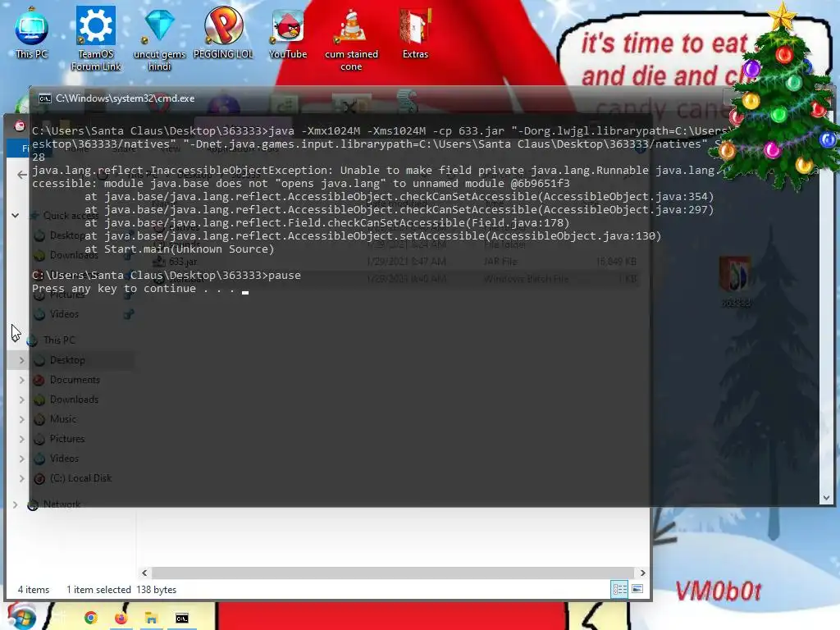Click the Field.checkCanSetAccessible stack line

pyautogui.click(x=326, y=223)
